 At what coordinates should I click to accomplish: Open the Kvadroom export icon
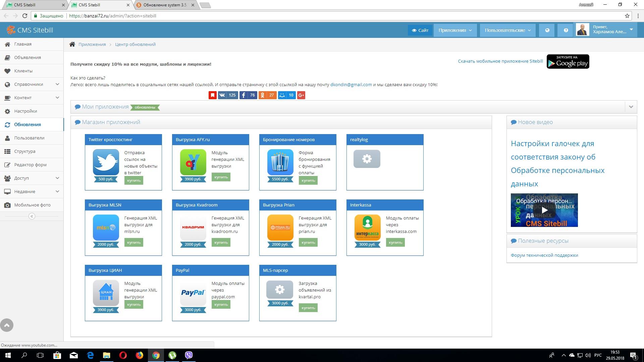pos(193,228)
